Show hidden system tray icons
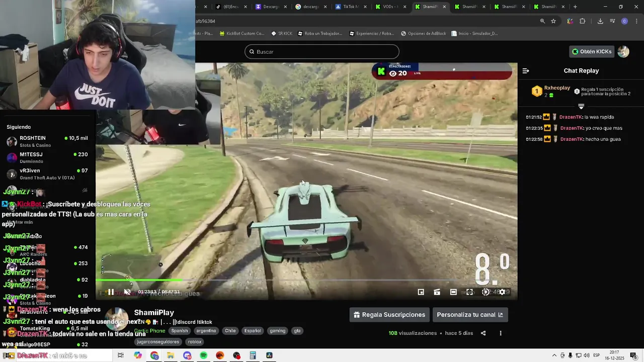The width and height of the screenshot is (644, 362). (554, 355)
